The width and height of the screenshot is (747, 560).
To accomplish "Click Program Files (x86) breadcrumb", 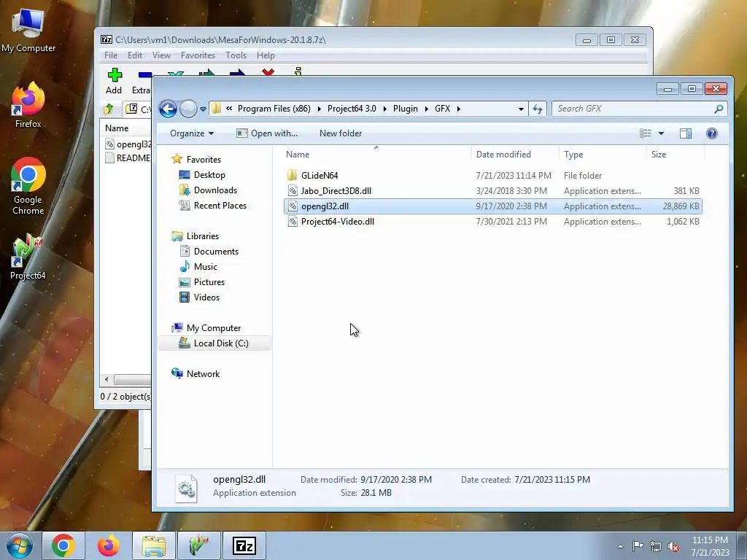I will tap(274, 109).
